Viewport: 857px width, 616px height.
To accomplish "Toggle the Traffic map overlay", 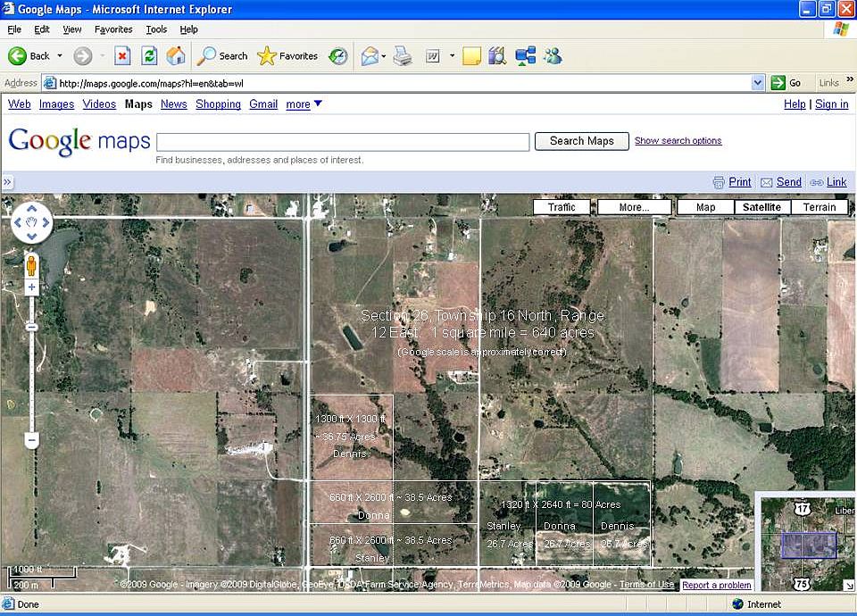I will 562,207.
